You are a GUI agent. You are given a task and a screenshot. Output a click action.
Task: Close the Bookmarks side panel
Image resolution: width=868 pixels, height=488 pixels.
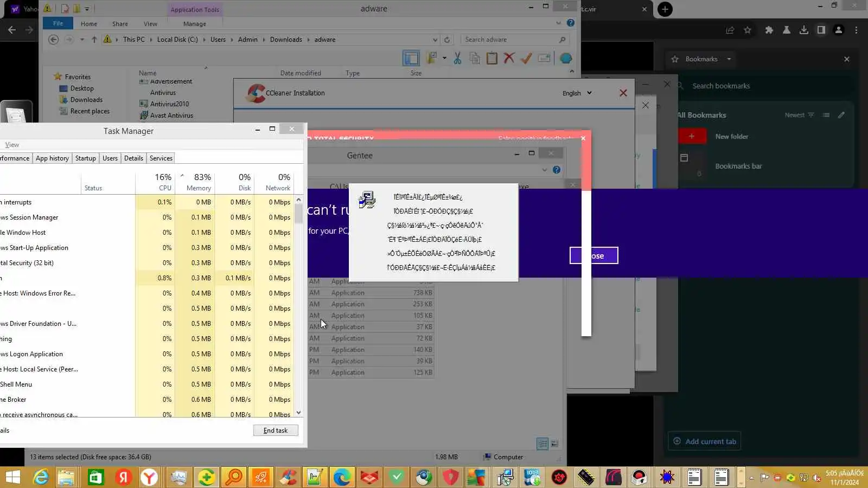coord(847,59)
